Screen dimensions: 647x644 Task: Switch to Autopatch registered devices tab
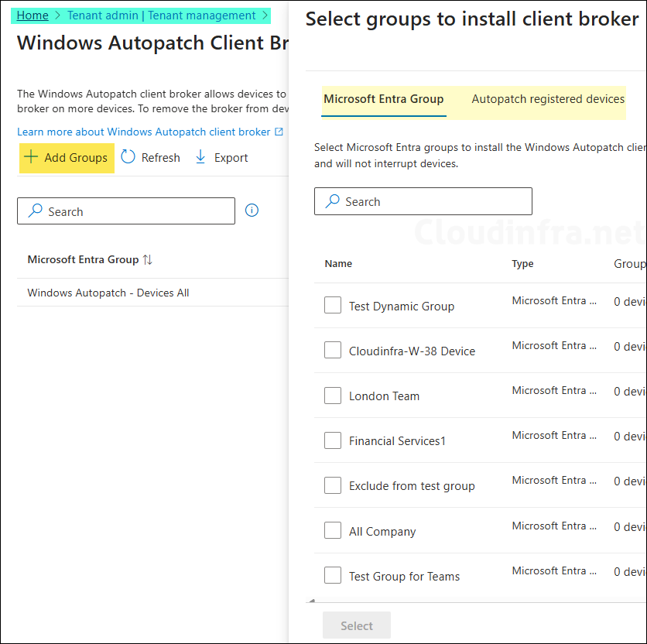coord(548,99)
